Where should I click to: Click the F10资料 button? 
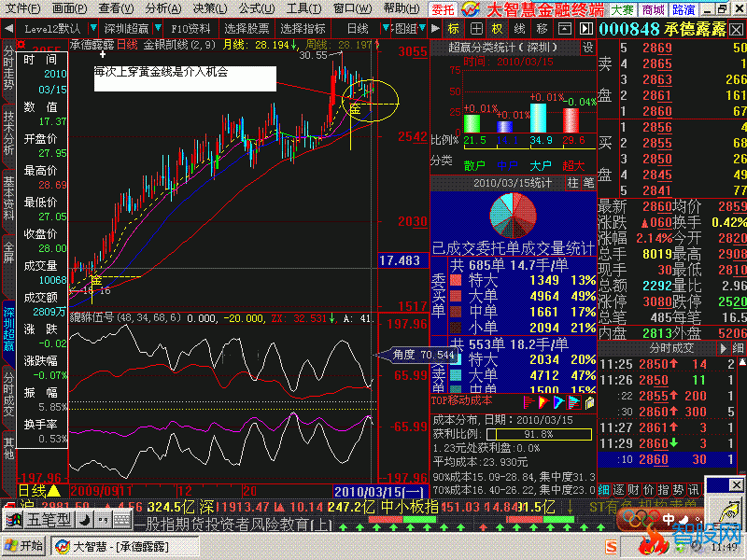click(x=190, y=29)
